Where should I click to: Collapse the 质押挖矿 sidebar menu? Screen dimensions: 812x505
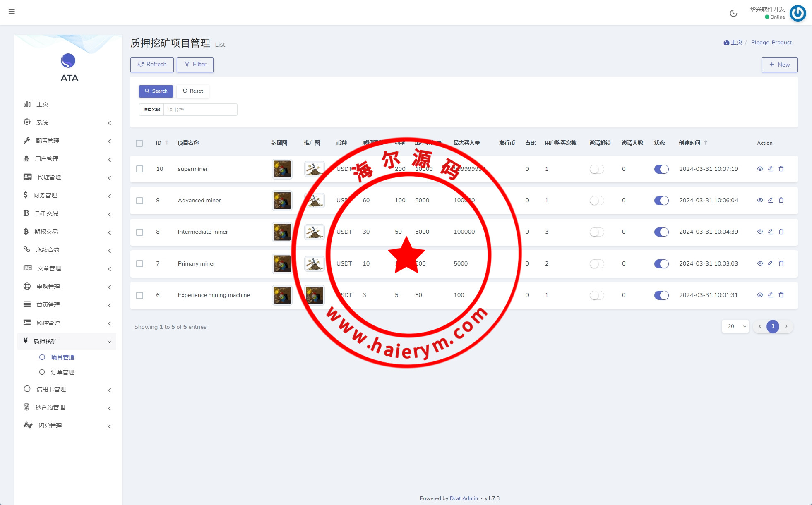66,341
